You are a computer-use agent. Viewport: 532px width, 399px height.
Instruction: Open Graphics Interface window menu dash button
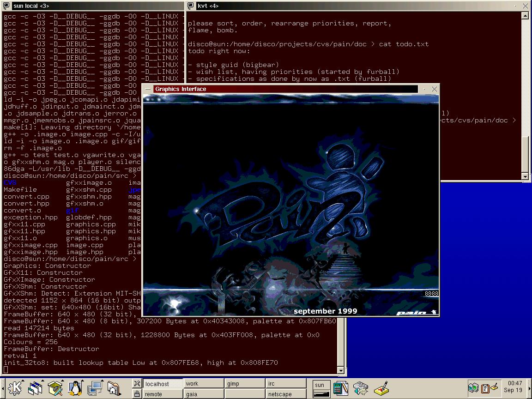click(148, 89)
